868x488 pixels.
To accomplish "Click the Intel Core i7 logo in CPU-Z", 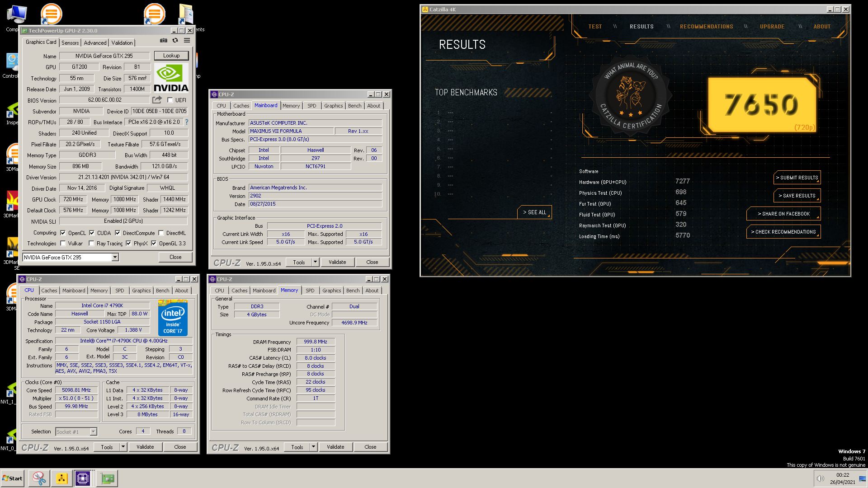I will pos(173,318).
